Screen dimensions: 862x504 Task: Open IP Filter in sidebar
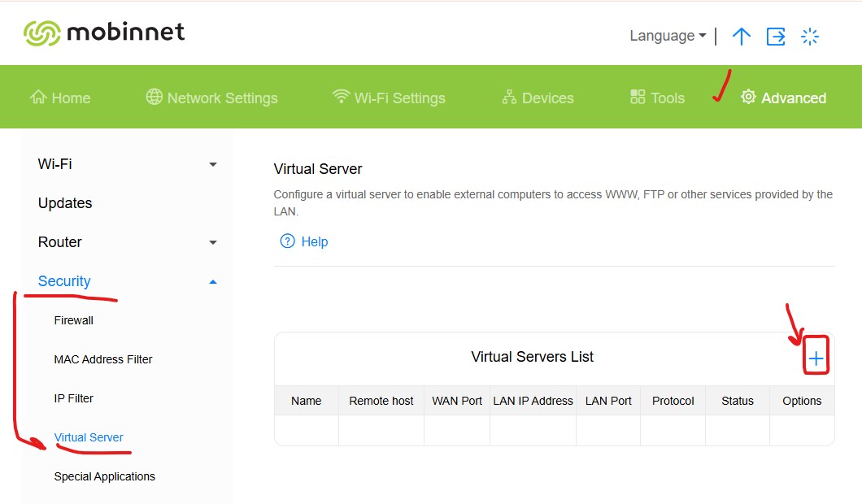point(74,398)
